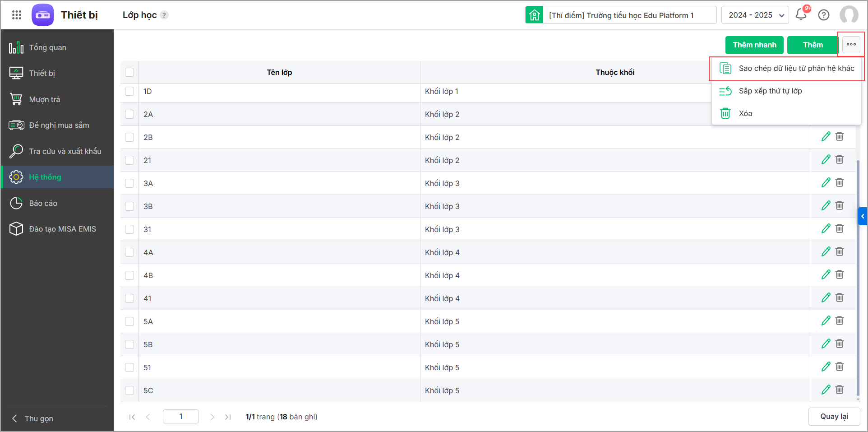Delete class 21 with the trash icon
868x432 pixels.
pos(840,159)
